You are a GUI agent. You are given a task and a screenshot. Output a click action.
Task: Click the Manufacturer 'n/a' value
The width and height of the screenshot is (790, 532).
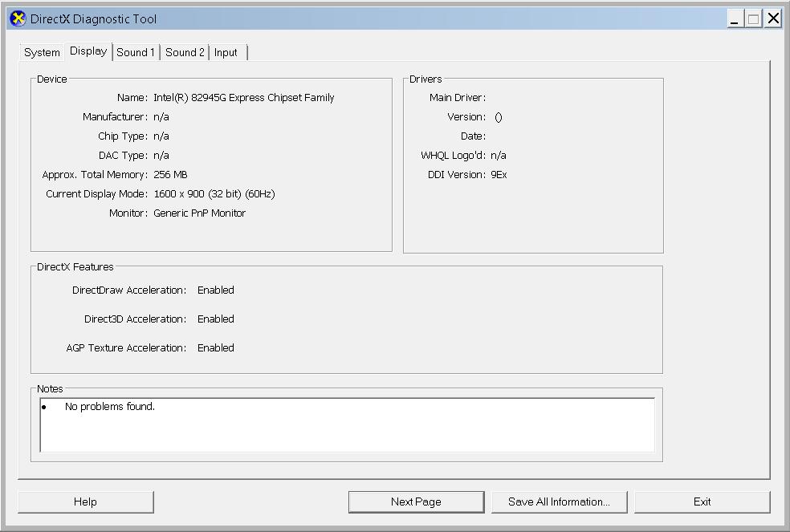(161, 117)
